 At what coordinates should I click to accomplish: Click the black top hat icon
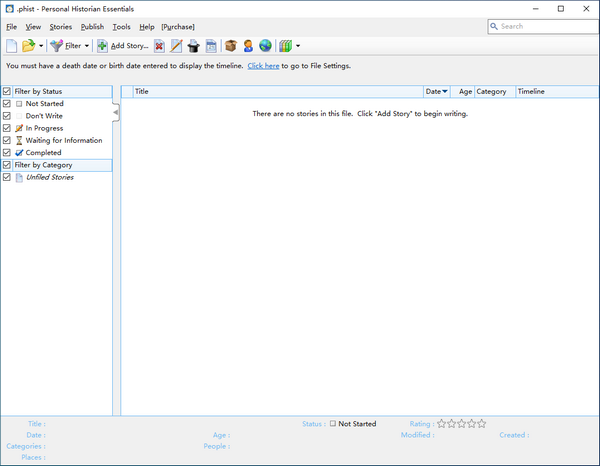click(194, 46)
